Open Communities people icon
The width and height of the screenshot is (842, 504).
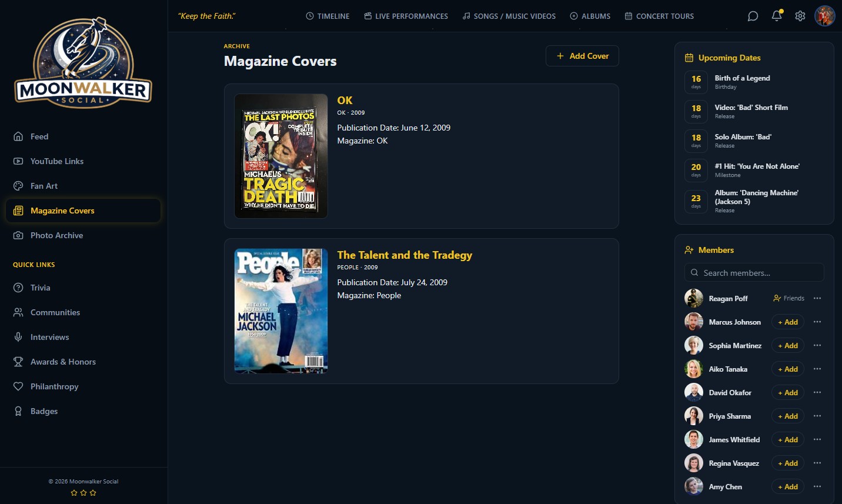[18, 312]
